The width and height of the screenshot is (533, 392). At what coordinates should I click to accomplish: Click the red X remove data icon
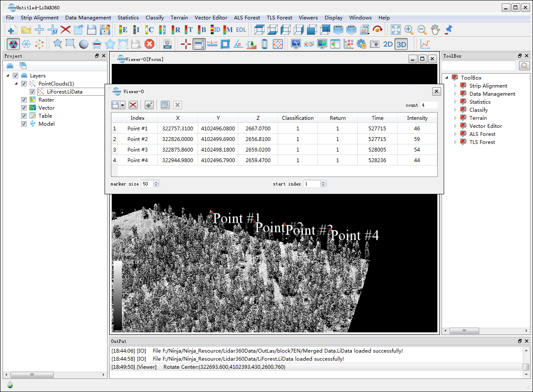click(66, 30)
